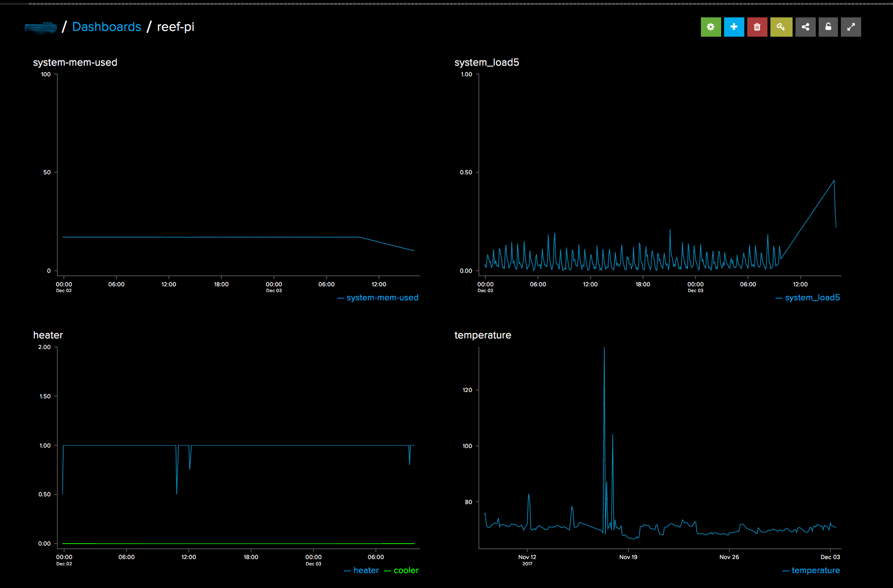Click the temperature legend entry
Screen dimensions: 893x588
(811, 570)
